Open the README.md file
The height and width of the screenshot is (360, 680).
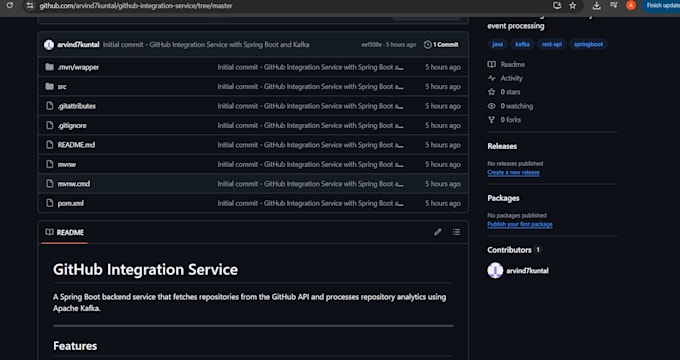click(x=76, y=145)
